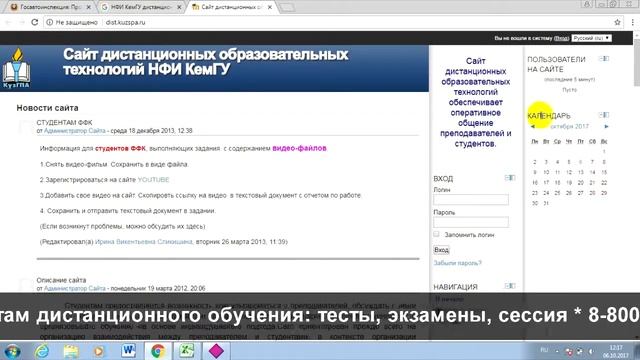The height and width of the screenshot is (360, 640).
Task: Click the volume icon in the system tray
Action: click(591, 351)
